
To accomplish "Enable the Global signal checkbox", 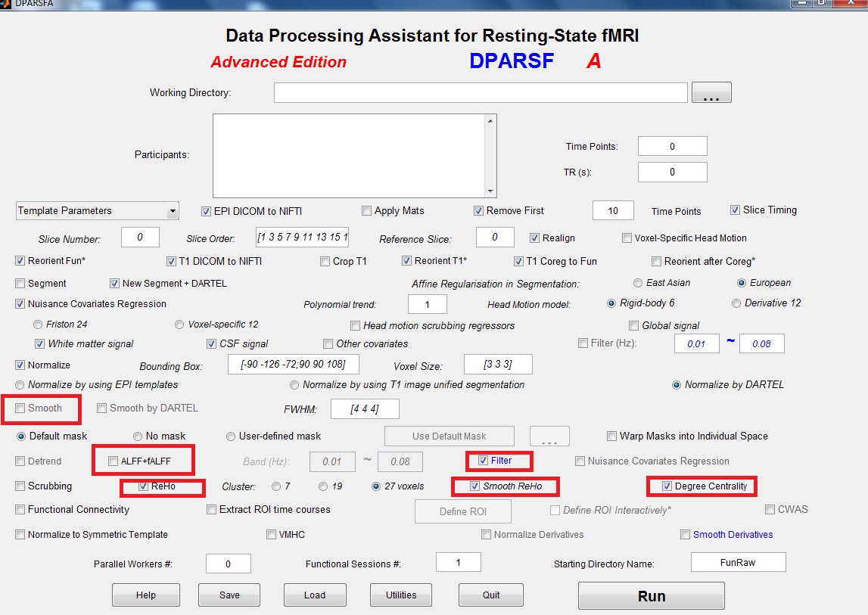I will (x=634, y=325).
